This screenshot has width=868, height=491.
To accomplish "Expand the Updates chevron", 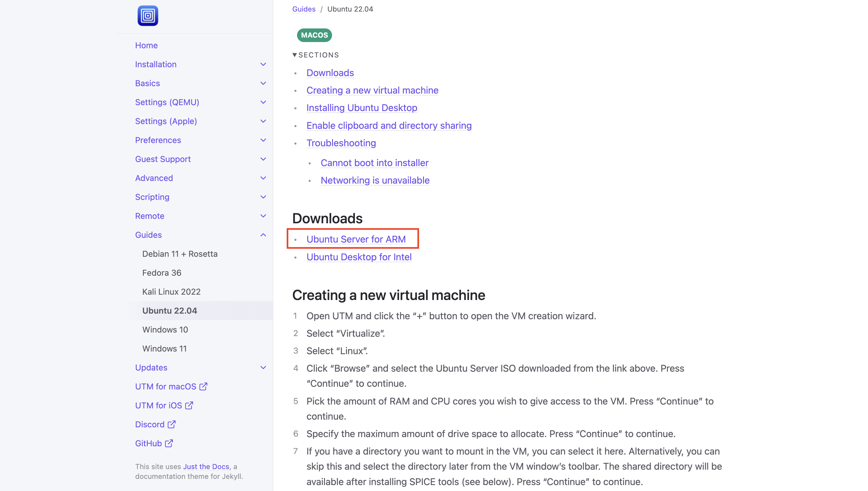I will (x=263, y=368).
